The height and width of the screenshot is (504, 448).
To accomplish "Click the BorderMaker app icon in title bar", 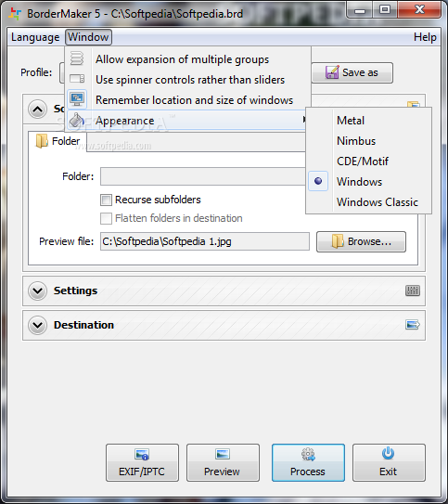I will pyautogui.click(x=15, y=14).
